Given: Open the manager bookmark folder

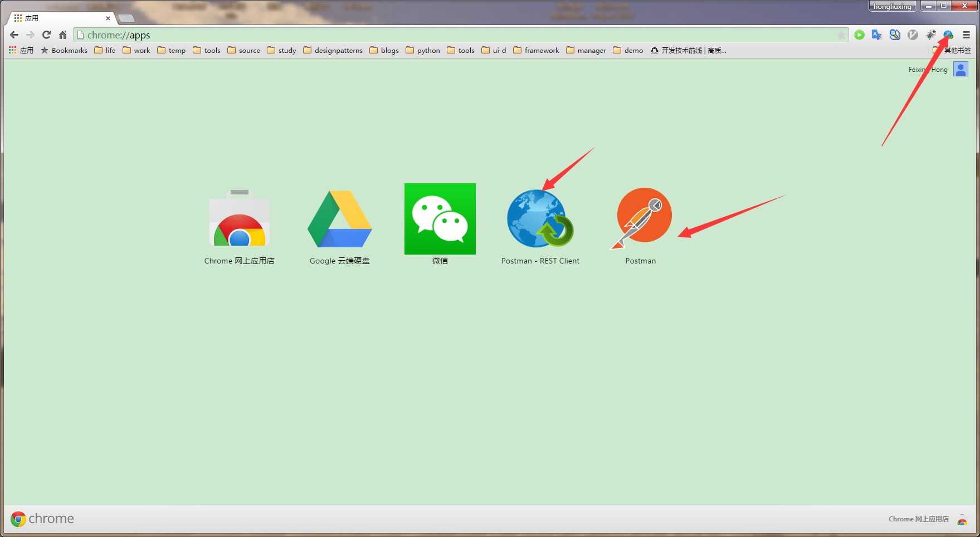Looking at the screenshot, I should tap(586, 50).
